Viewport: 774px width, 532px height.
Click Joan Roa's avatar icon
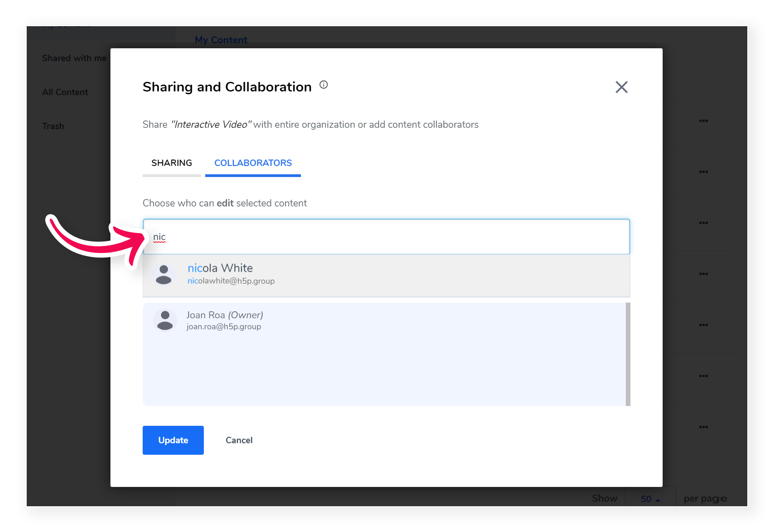point(165,320)
